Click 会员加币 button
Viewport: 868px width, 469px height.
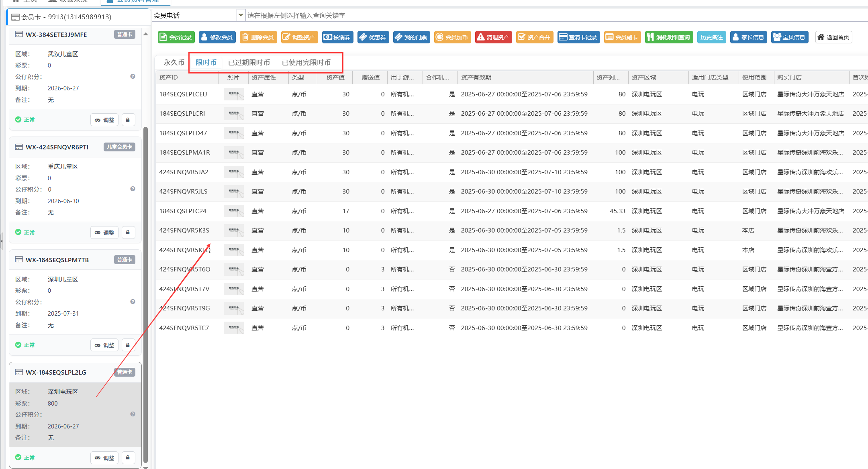tap(452, 37)
